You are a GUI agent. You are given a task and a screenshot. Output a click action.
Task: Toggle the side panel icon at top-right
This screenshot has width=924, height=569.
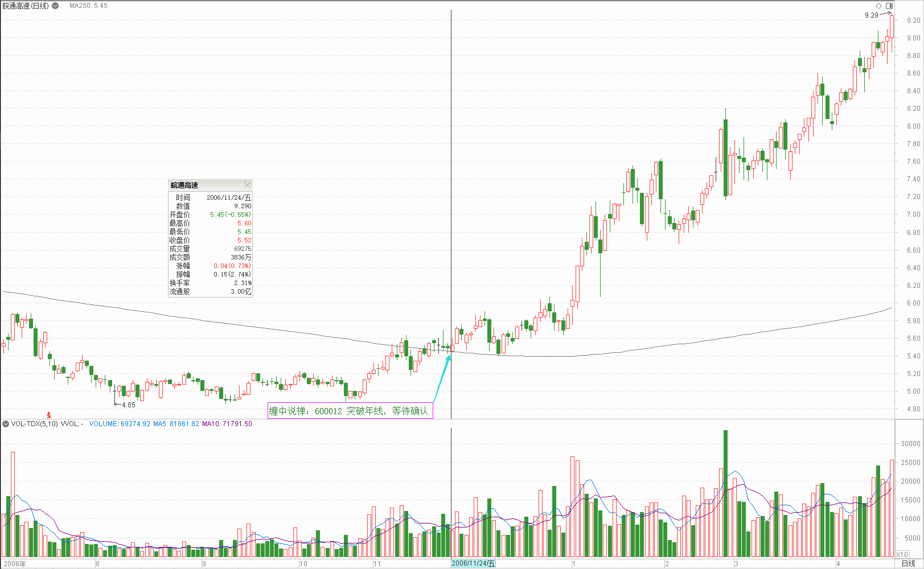[889, 6]
